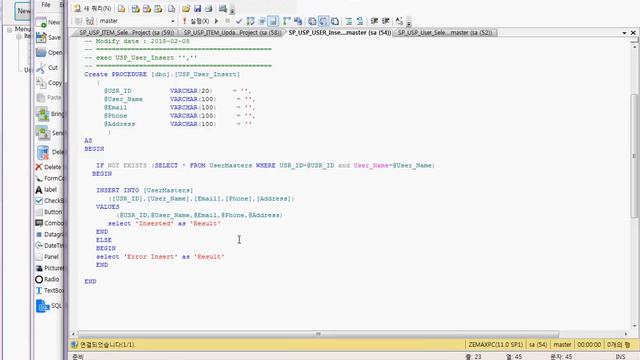640x360 pixels.
Task: Click the New toolbox item in background window
Action: pos(48,22)
